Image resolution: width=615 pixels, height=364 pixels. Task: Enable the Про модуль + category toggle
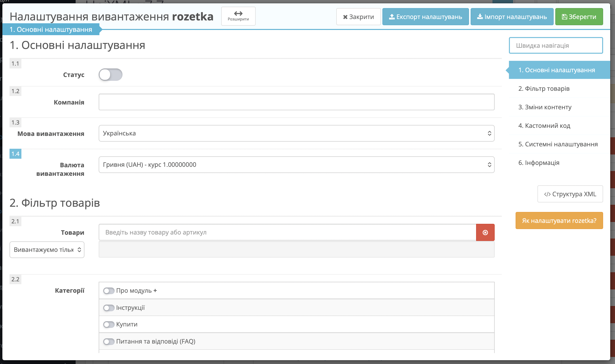coord(109,291)
